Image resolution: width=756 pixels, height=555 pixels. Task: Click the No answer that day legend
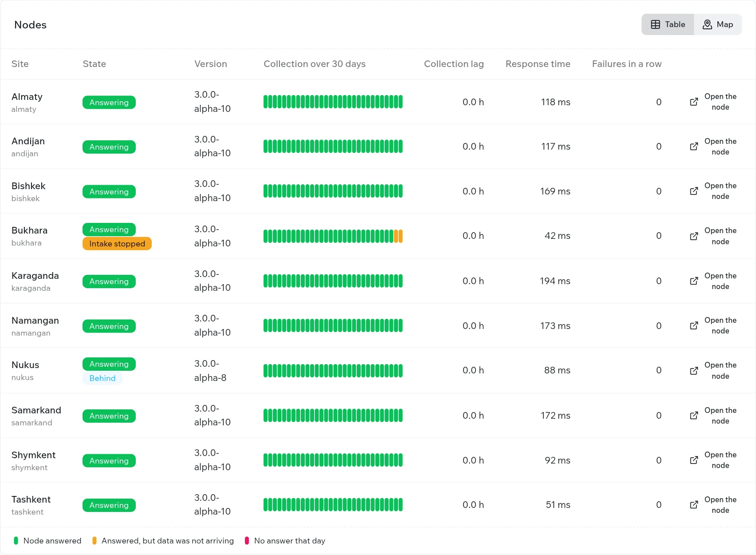[x=285, y=541]
